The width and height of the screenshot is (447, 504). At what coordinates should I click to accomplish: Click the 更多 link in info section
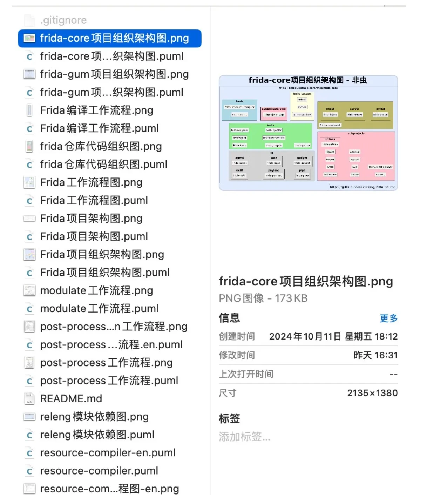coord(388,318)
